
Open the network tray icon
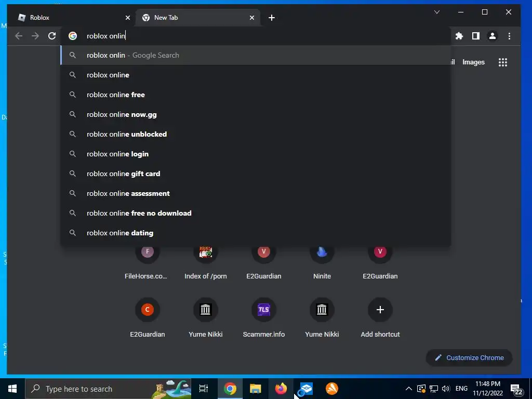pos(433,389)
